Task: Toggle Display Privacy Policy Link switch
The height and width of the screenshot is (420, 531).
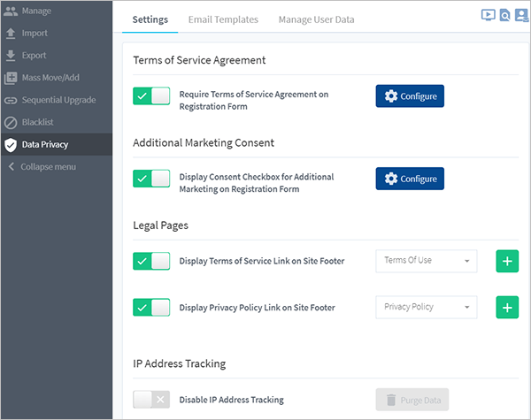Action: pyautogui.click(x=151, y=308)
